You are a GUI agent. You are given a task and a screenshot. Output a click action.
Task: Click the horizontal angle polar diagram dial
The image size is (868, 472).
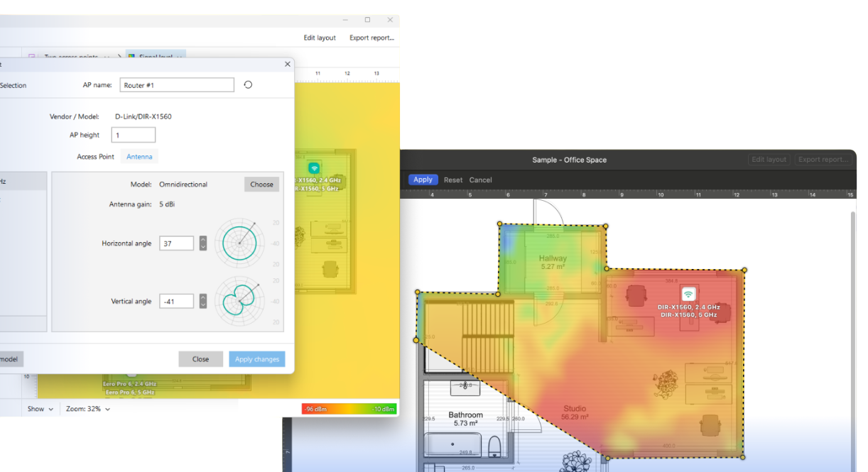click(239, 242)
